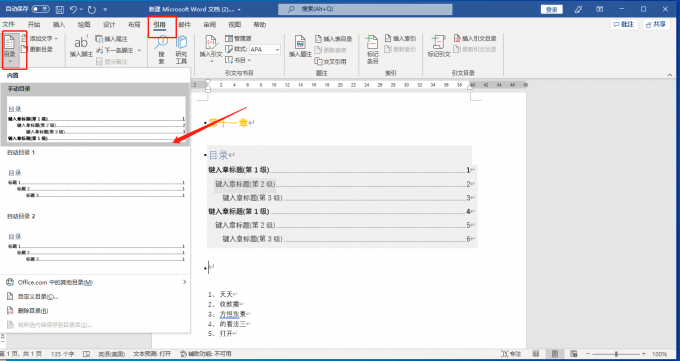Viewport: 680px width, 361px height.
Task: Click zoom in plus button
Action: [644, 354]
